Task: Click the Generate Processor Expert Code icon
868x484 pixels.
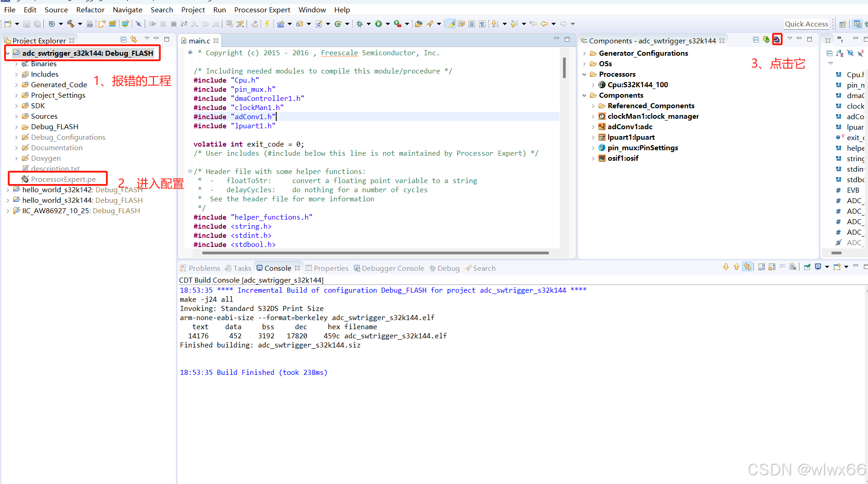Action: [778, 40]
